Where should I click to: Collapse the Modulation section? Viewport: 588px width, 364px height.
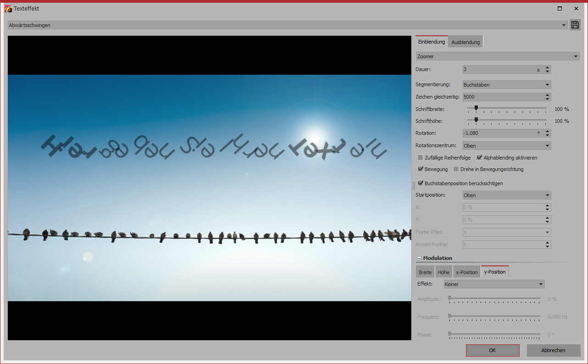[419, 258]
